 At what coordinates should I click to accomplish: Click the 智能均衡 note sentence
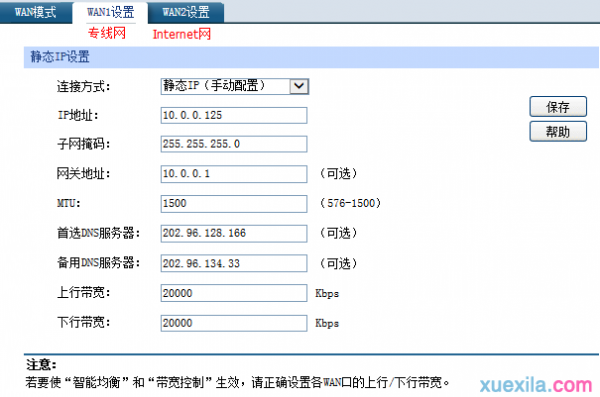click(x=237, y=382)
